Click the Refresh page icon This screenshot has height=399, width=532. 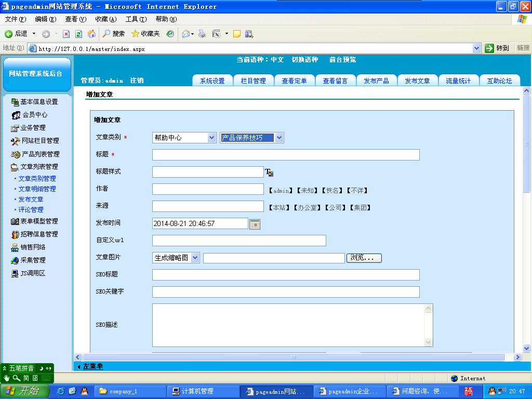pyautogui.click(x=78, y=34)
